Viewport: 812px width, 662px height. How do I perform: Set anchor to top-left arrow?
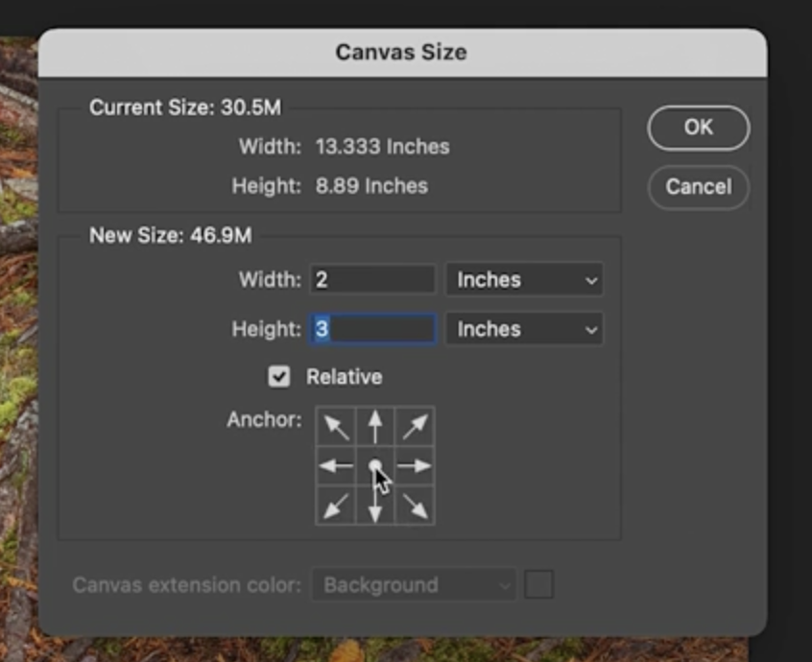(x=336, y=427)
